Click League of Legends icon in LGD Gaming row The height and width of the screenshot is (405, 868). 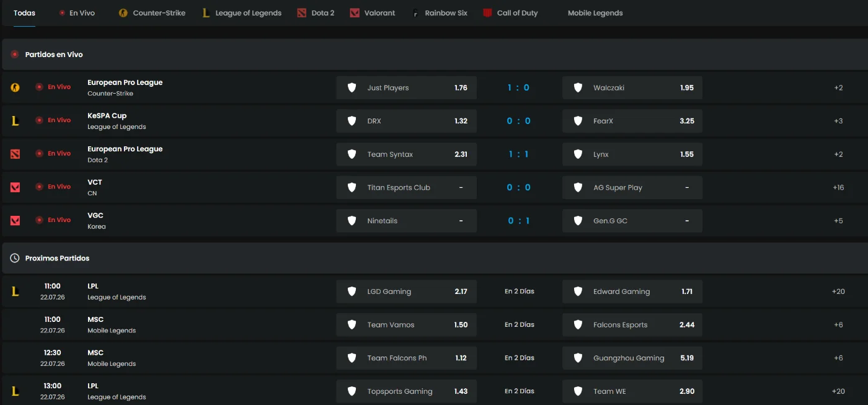click(x=15, y=292)
